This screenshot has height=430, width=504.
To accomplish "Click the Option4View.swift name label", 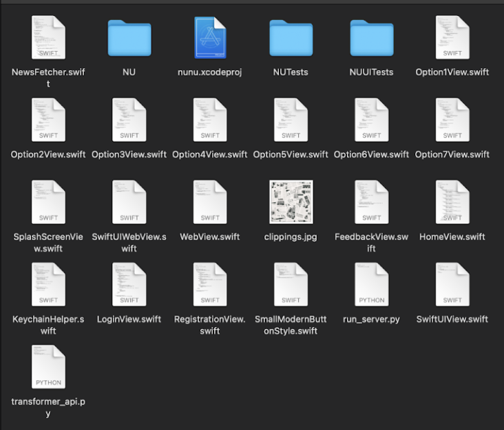I will (x=210, y=155).
